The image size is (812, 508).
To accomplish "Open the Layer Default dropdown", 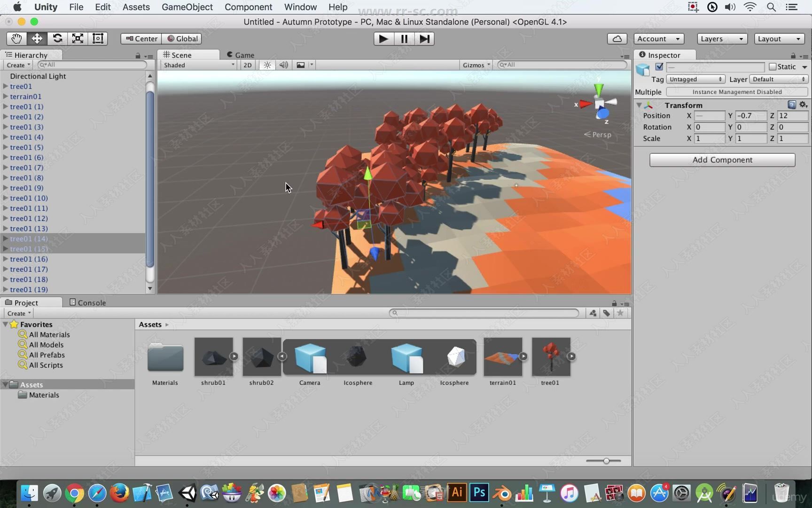I will pyautogui.click(x=779, y=79).
